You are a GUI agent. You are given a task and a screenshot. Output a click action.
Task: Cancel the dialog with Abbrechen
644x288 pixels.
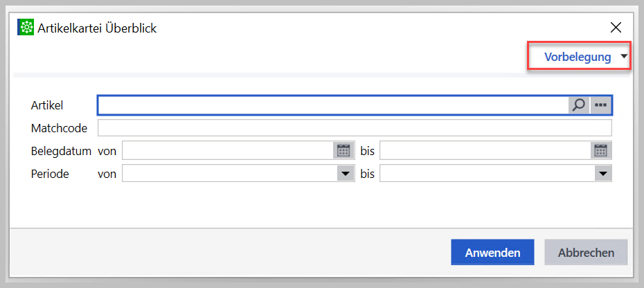[586, 252]
